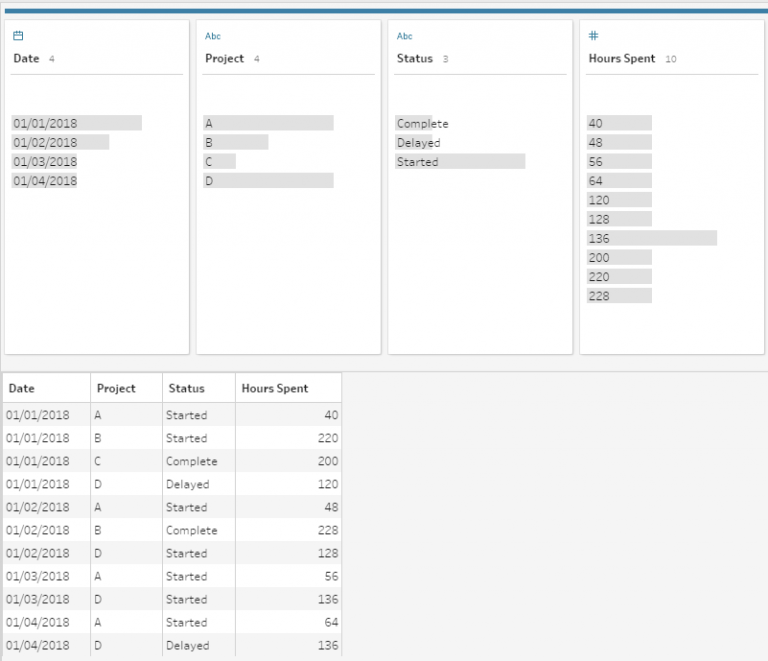768x661 pixels.
Task: Select the 128 bin in Hours Spent card
Action: pos(619,219)
